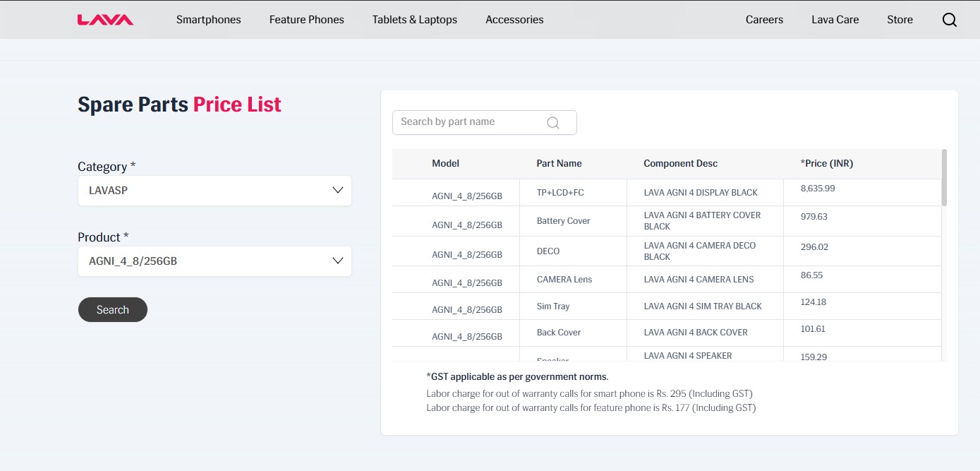Open the Accessories menu
980x471 pixels.
pos(514,20)
